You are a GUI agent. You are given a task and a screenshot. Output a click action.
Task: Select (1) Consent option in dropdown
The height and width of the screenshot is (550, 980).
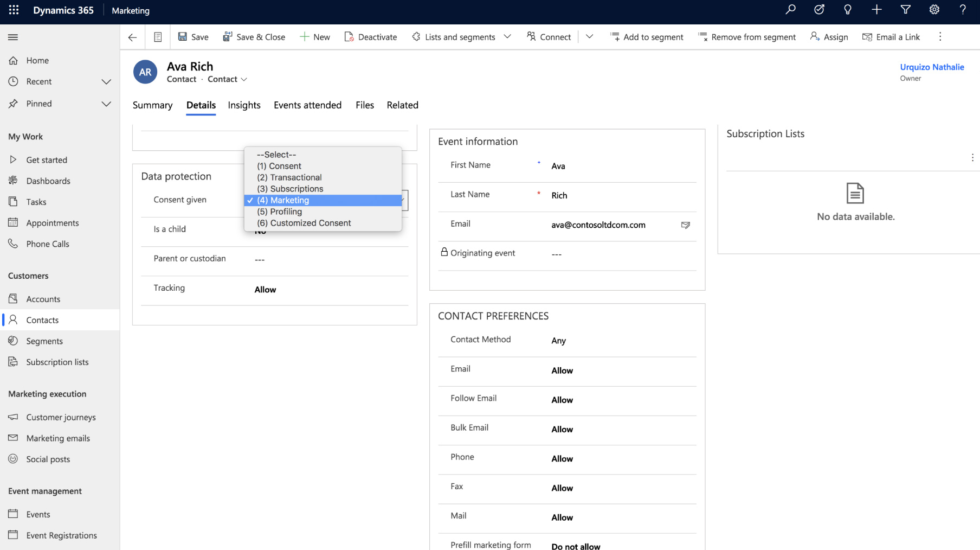coord(279,166)
